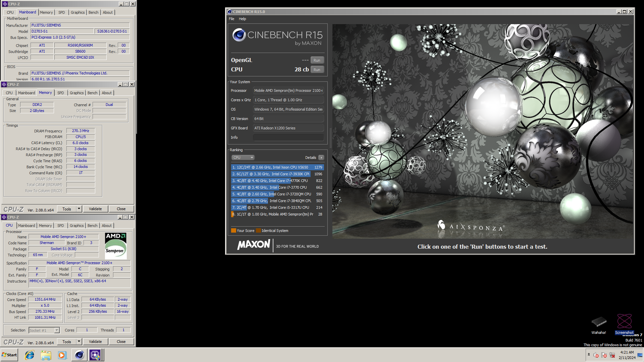Open the Cinebench File menu
Image resolution: width=644 pixels, height=362 pixels.
pyautogui.click(x=231, y=19)
